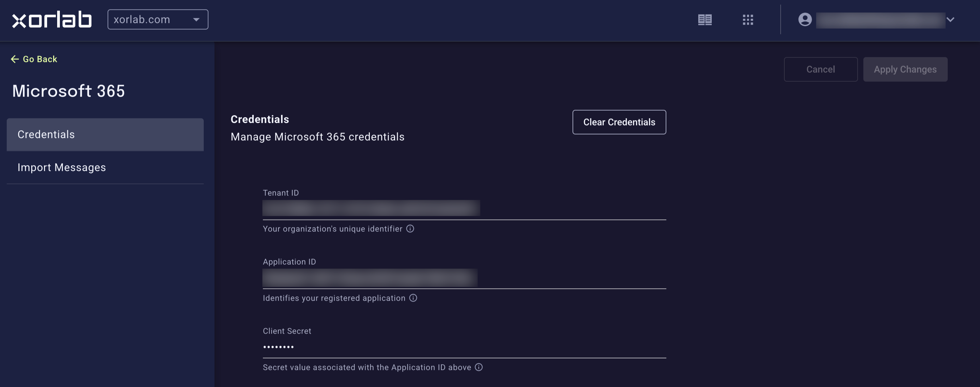Click the Tenant ID label
Screen dimensions: 980x387
coord(281,193)
